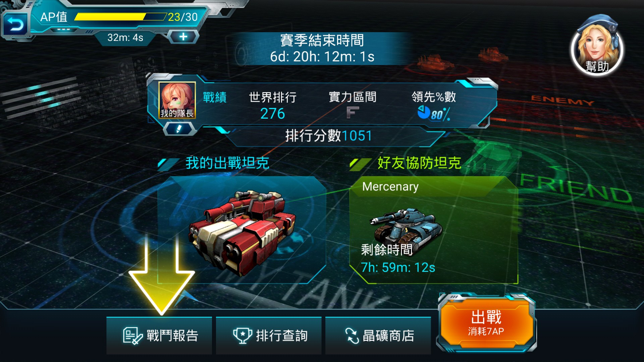Tap the yellow AP progress bar
Screen dimensions: 644x362
(x=120, y=17)
